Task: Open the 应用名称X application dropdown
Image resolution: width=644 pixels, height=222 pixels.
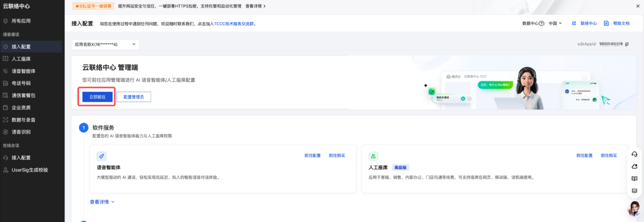Action: click(x=105, y=44)
